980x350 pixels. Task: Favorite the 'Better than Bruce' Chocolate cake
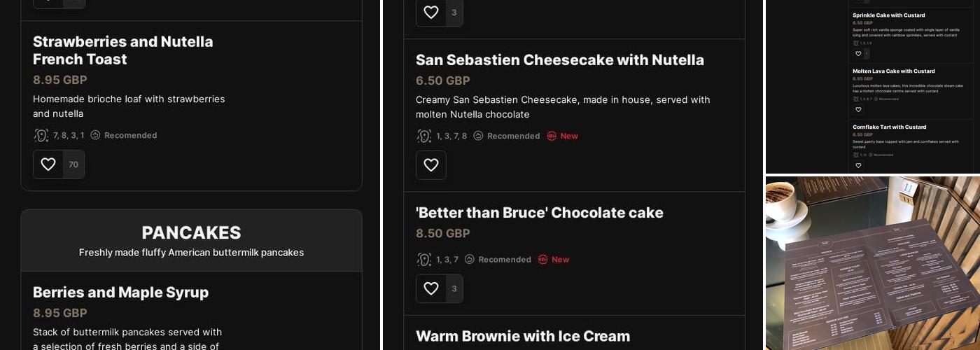coord(431,288)
